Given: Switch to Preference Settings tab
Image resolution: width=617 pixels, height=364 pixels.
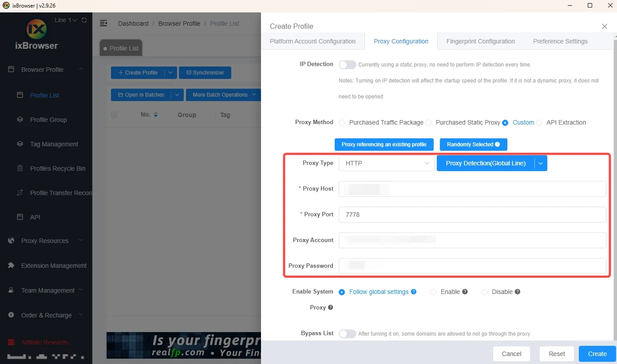Looking at the screenshot, I should point(560,41).
